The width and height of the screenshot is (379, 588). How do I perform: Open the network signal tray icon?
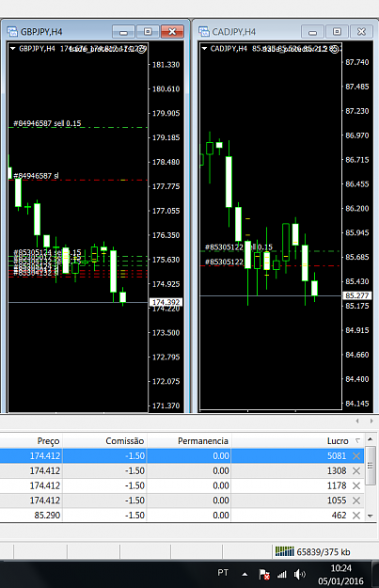click(282, 574)
